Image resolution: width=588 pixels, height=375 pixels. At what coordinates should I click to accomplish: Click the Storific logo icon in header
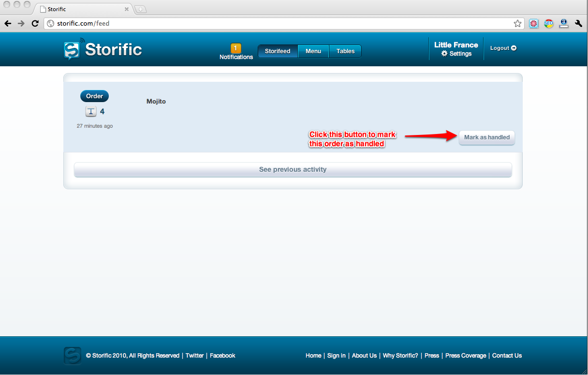[72, 50]
